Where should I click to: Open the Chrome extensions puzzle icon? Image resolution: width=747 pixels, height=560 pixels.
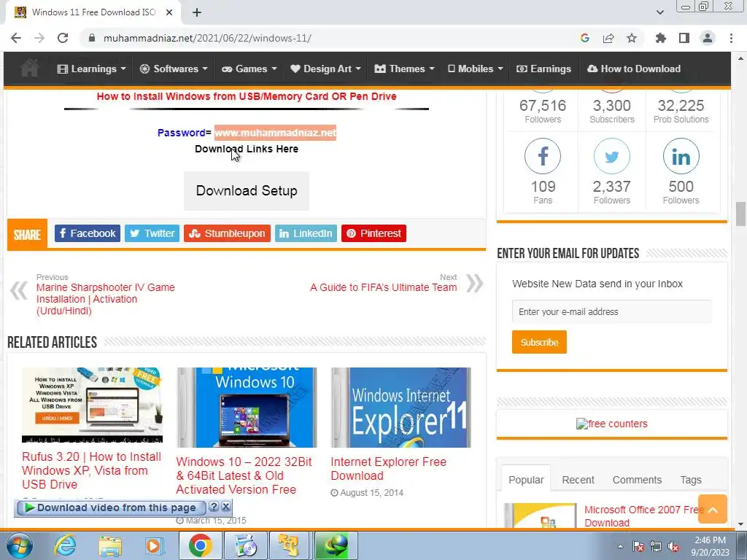pos(660,38)
